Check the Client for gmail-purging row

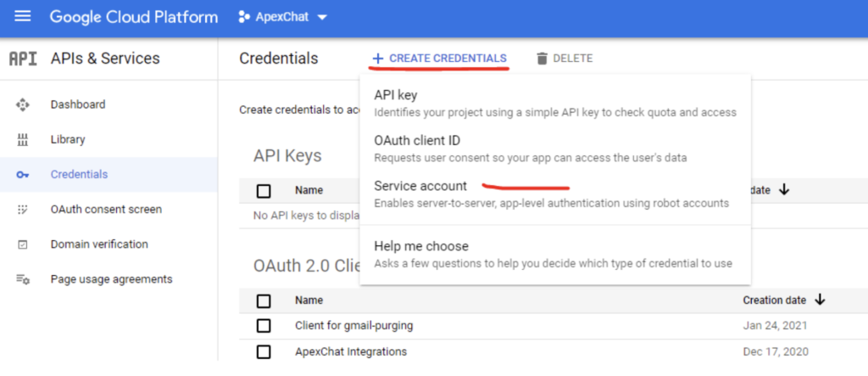click(264, 326)
